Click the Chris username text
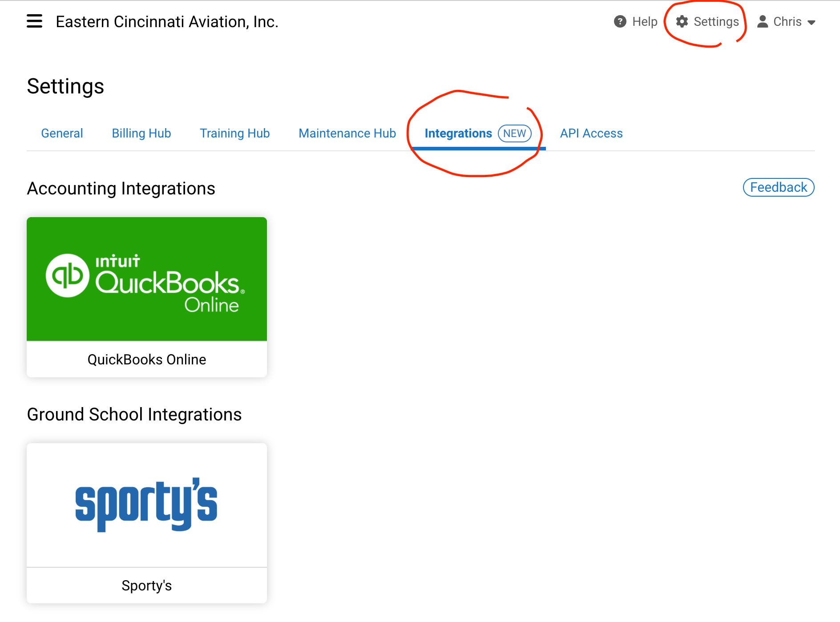Viewport: 840px width, 622px height. (787, 21)
